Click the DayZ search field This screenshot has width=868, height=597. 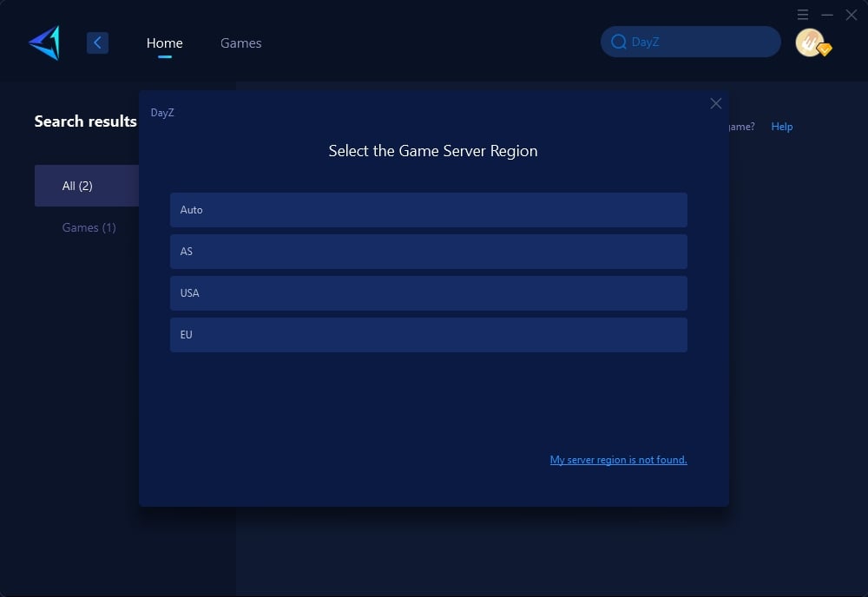tap(690, 42)
